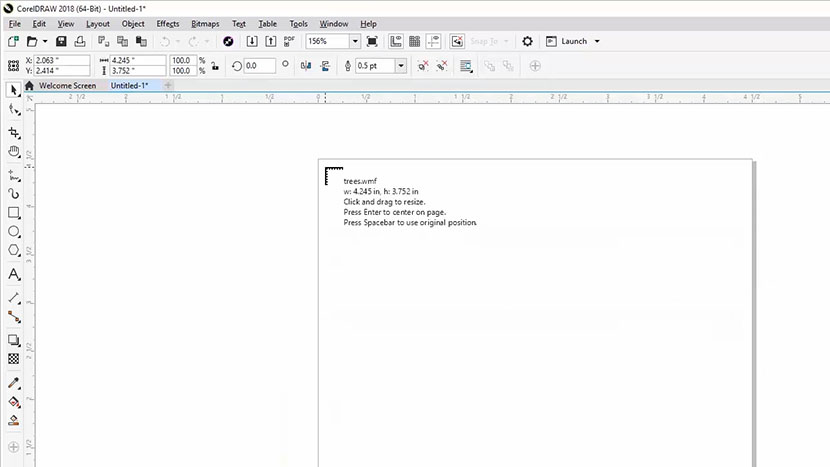Select the Pan hand tool
Screen dimensions: 830x467
coord(14,151)
